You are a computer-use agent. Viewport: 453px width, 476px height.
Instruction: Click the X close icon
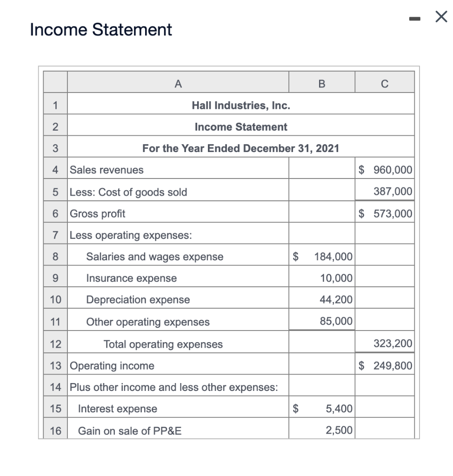tap(440, 16)
